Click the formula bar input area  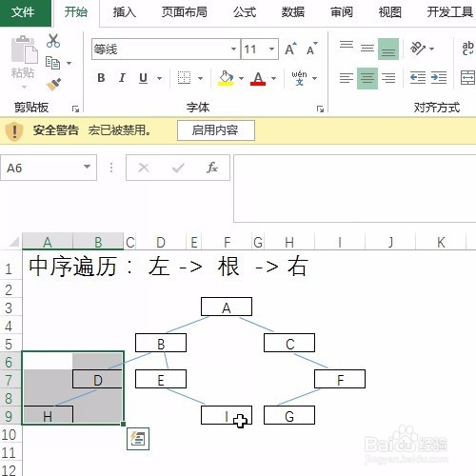click(355, 188)
